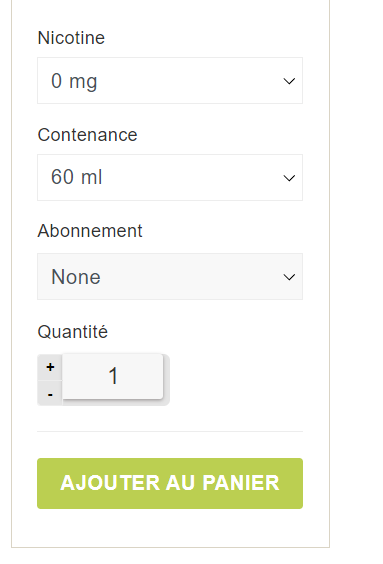Click the Abonnement field label
Image resolution: width=383 pixels, height=564 pixels.
[x=90, y=231]
